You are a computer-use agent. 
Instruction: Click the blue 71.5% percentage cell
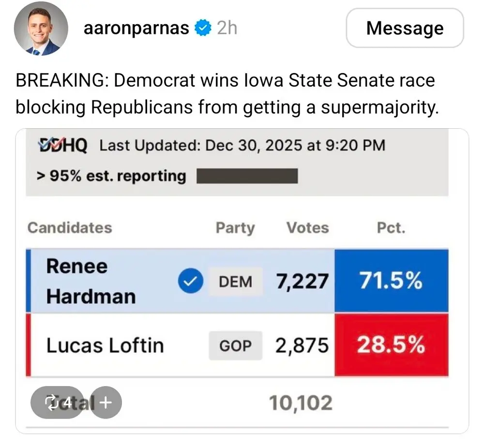coord(391,281)
